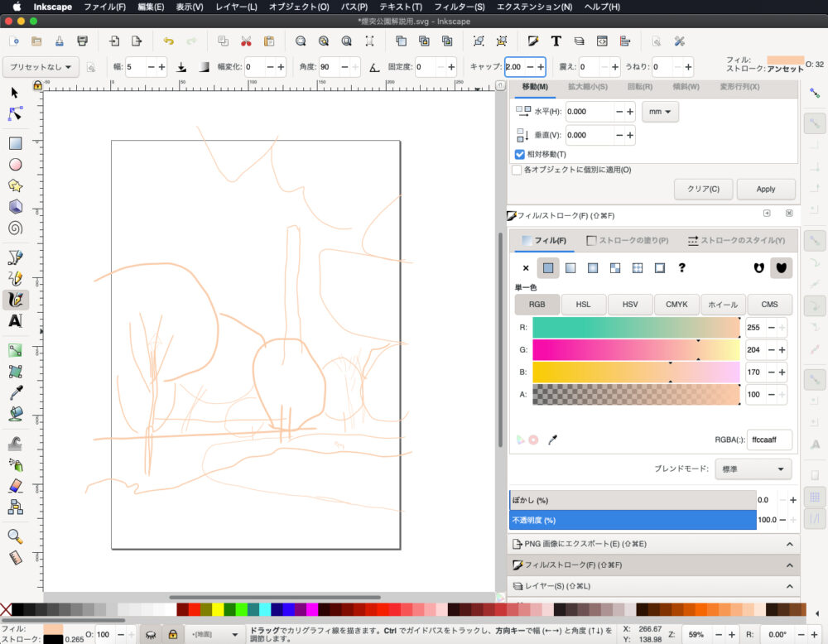
Task: Open the ブレンドモード dropdown
Action: click(x=753, y=469)
